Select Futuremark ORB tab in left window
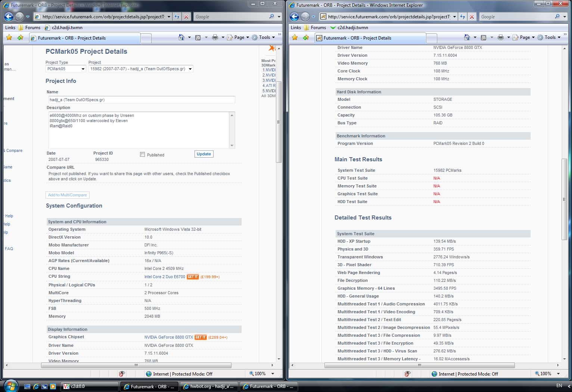The height and width of the screenshot is (392, 572). click(x=85, y=38)
